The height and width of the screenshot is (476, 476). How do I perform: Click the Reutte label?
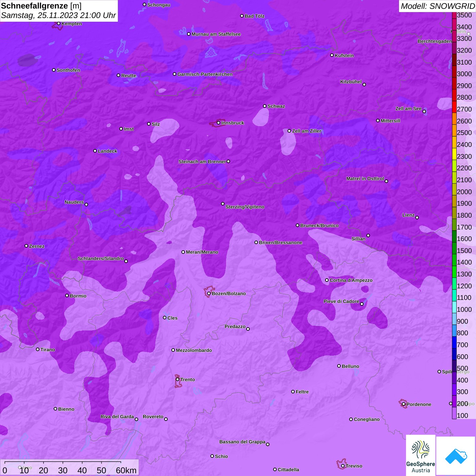coord(129,75)
